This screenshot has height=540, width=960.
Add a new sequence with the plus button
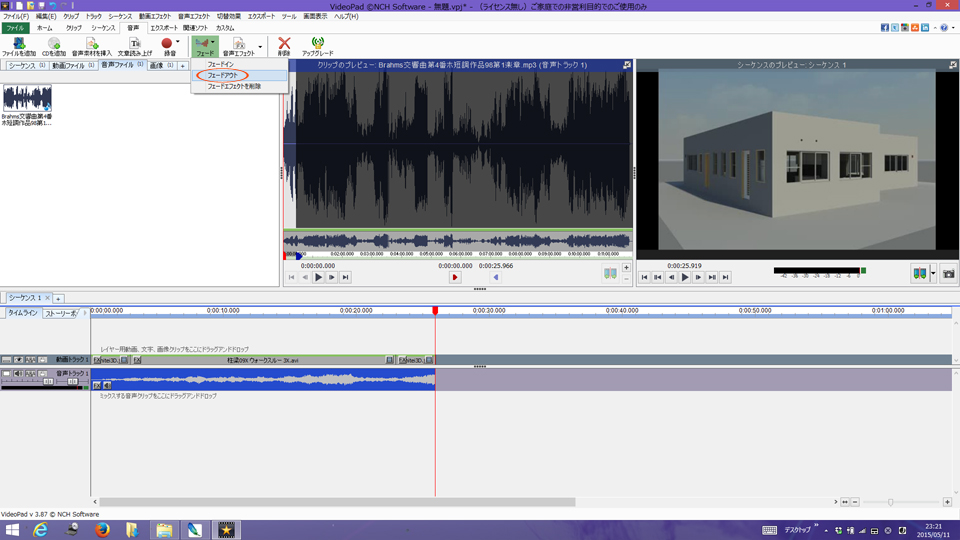[58, 299]
